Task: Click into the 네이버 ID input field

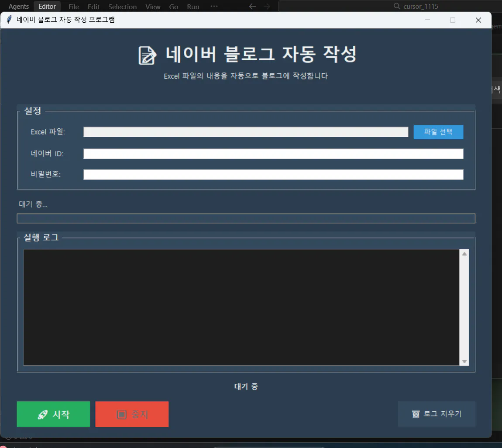Action: [x=273, y=154]
